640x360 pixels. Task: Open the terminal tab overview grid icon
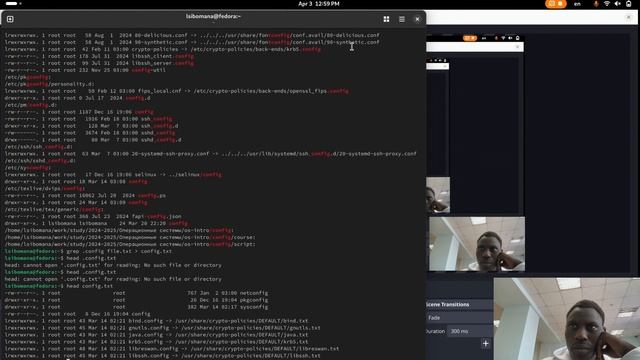pyautogui.click(x=386, y=19)
